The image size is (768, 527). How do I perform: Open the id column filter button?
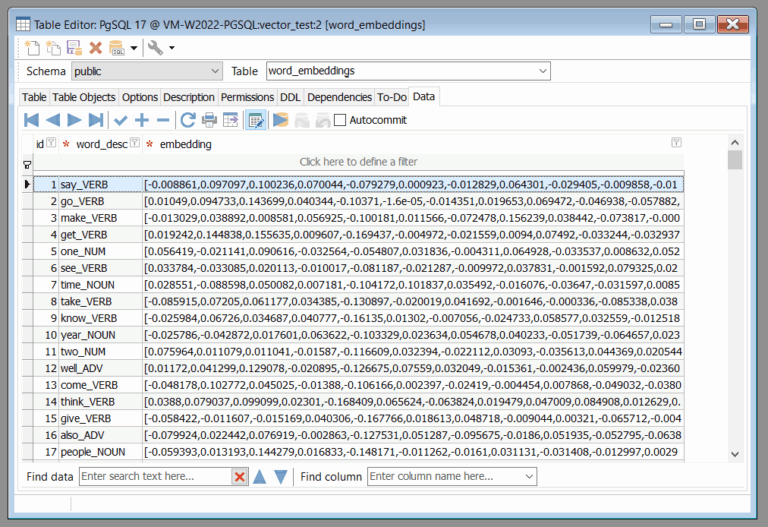[52, 144]
